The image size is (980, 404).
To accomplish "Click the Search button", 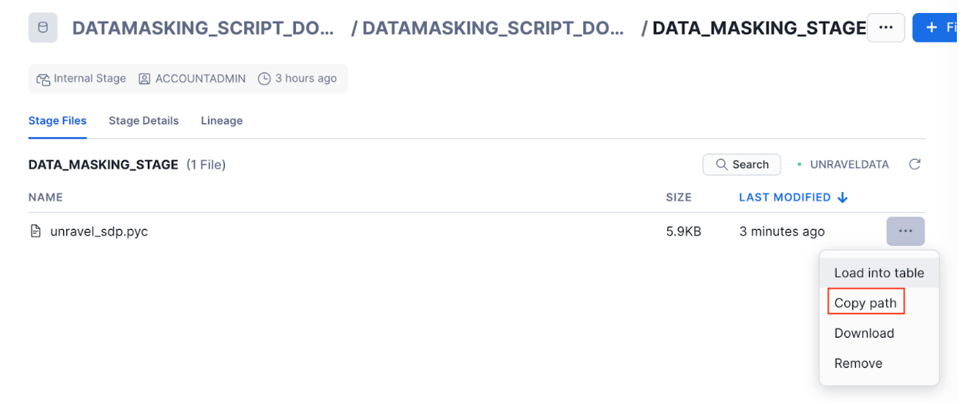I will click(741, 164).
